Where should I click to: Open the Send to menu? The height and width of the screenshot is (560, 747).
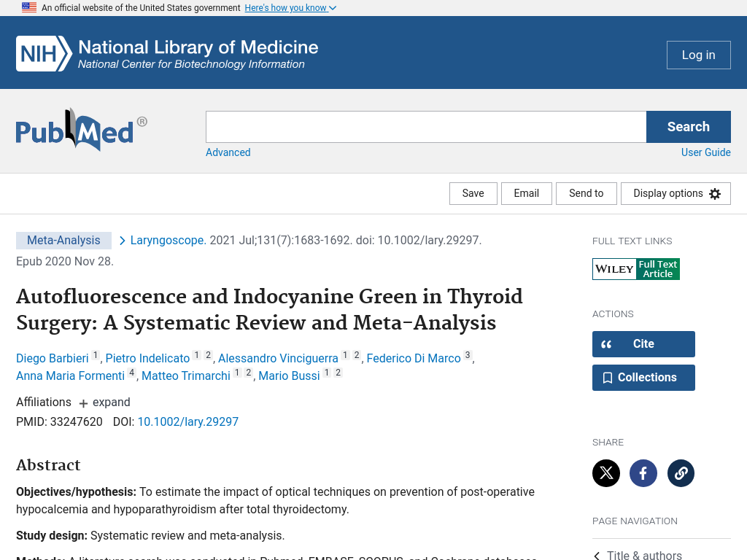coord(586,193)
